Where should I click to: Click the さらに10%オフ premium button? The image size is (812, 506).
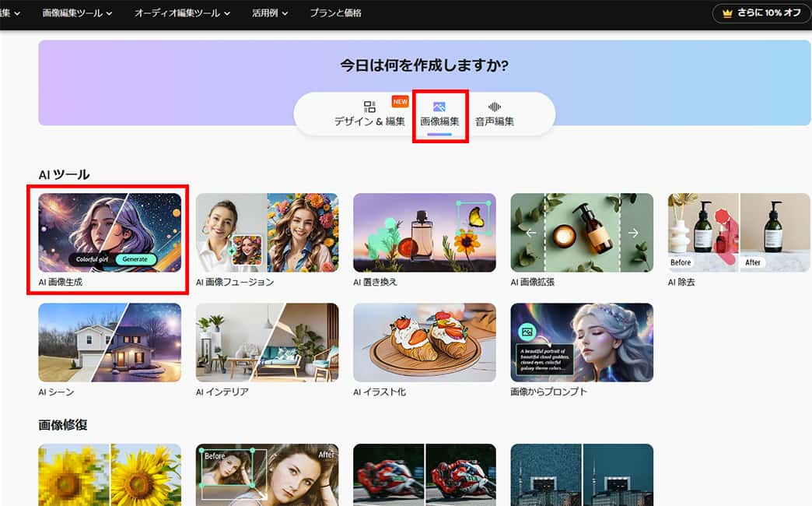tap(761, 13)
